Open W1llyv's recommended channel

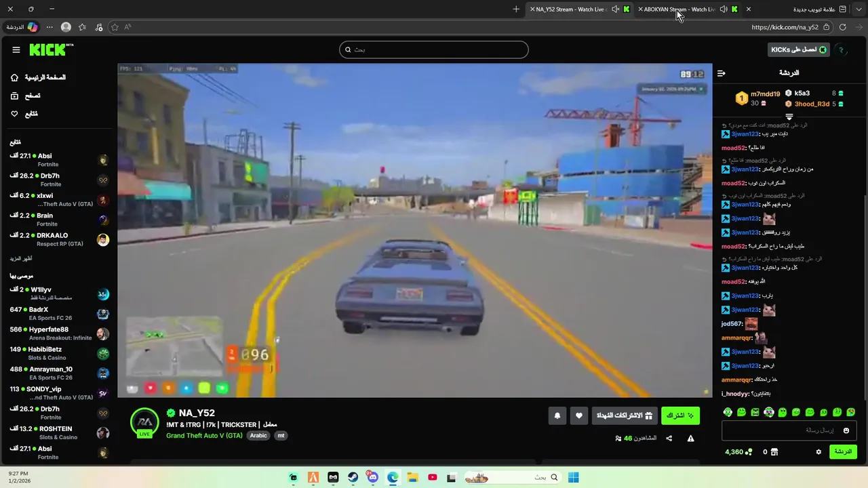(x=59, y=293)
